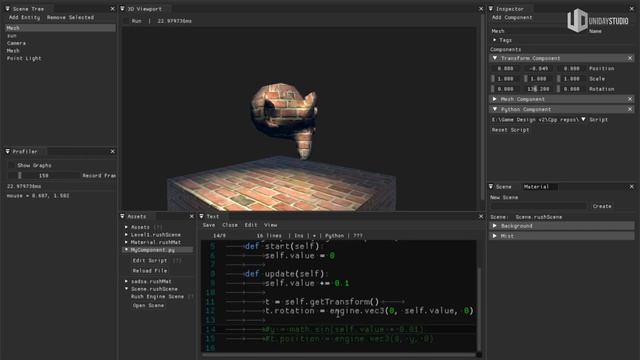Expand the Mist section

click(x=561, y=236)
